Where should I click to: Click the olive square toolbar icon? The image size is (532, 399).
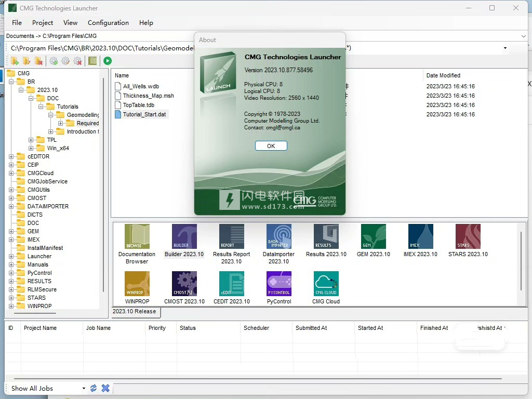92,61
